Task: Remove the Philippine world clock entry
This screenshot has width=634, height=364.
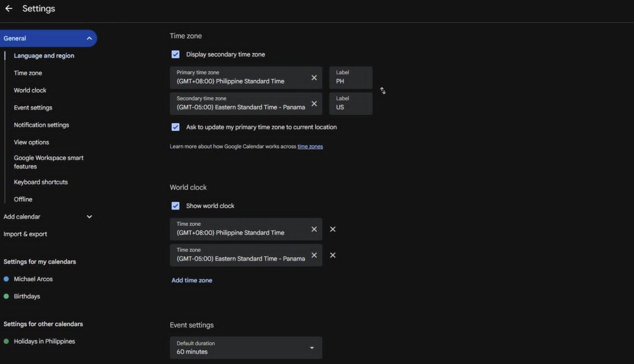Action: pos(333,229)
